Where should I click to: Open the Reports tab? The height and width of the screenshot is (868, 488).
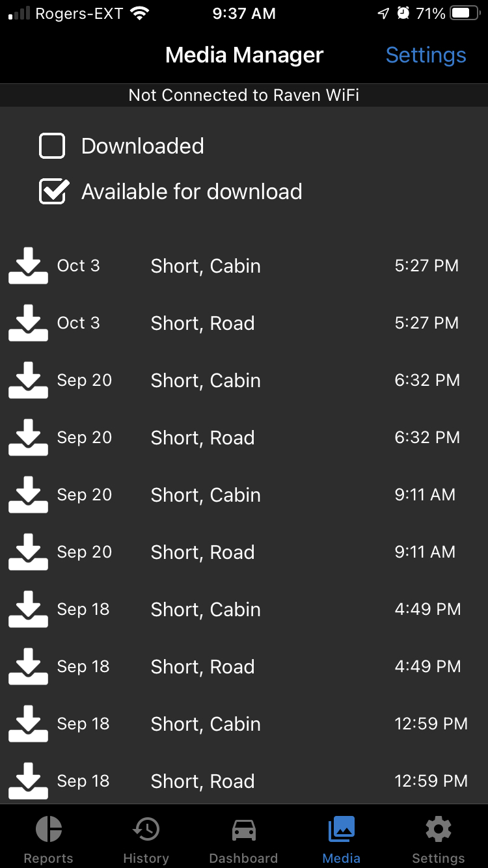(x=49, y=839)
